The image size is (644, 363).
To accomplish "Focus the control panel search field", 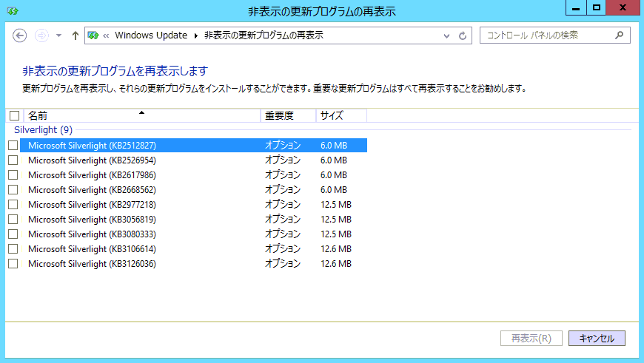I will [555, 35].
